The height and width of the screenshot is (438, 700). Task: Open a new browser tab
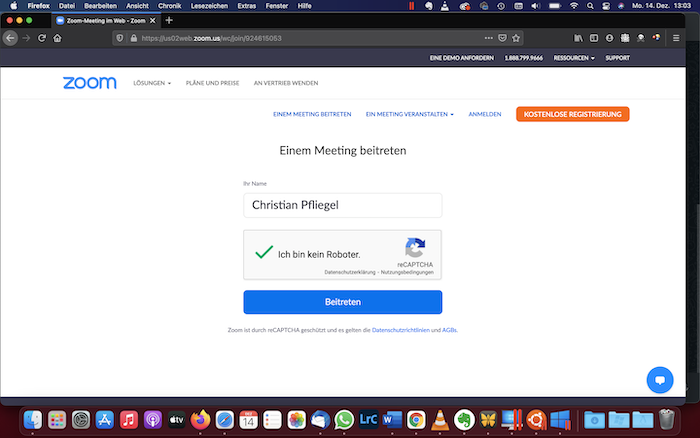coord(169,21)
